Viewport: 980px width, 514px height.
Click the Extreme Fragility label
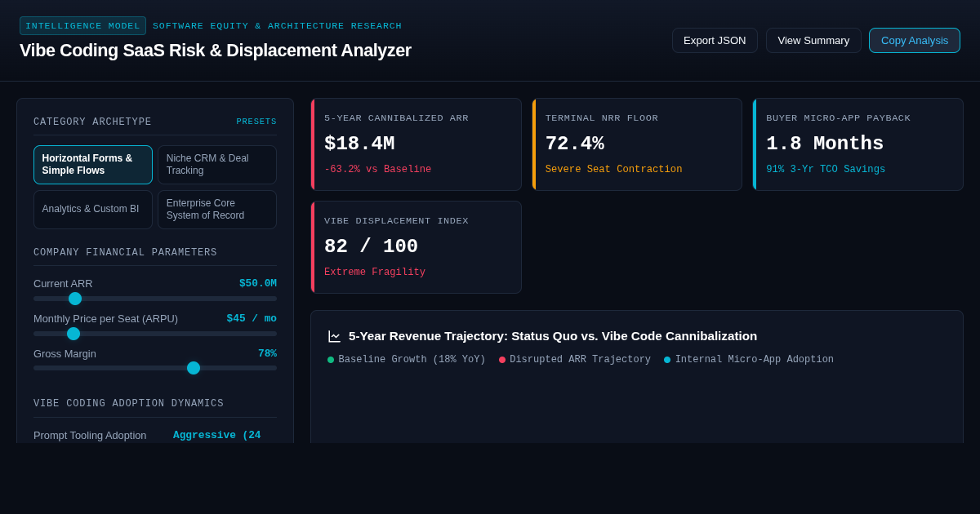click(x=375, y=273)
